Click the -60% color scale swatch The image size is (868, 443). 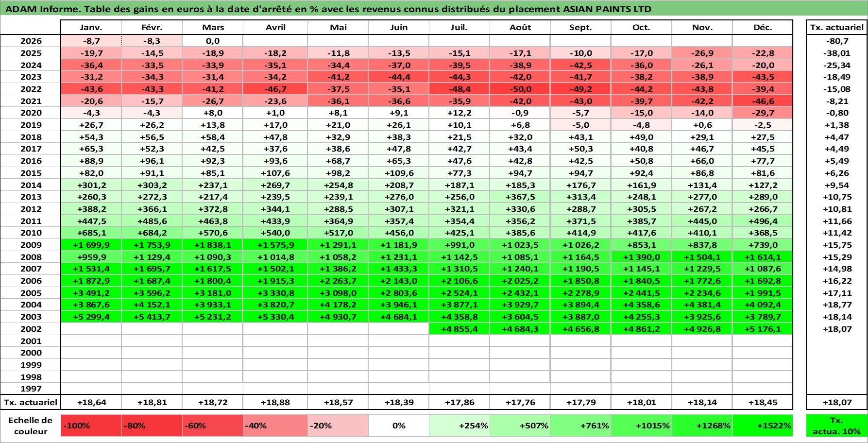(x=213, y=426)
